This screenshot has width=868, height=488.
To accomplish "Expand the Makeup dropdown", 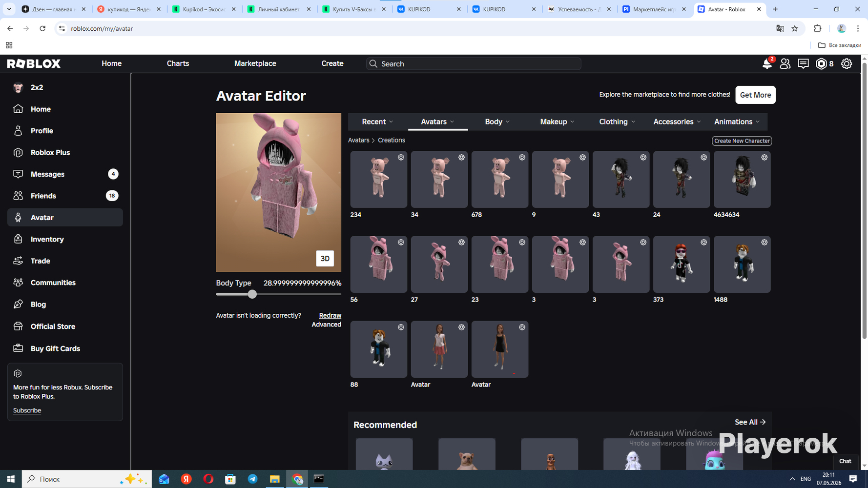I will click(x=557, y=122).
